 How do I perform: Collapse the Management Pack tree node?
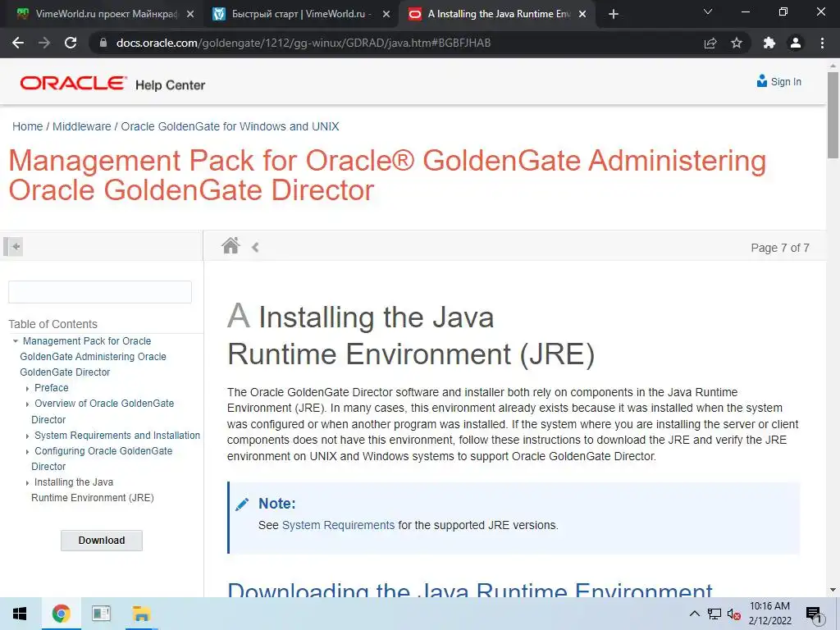click(15, 340)
